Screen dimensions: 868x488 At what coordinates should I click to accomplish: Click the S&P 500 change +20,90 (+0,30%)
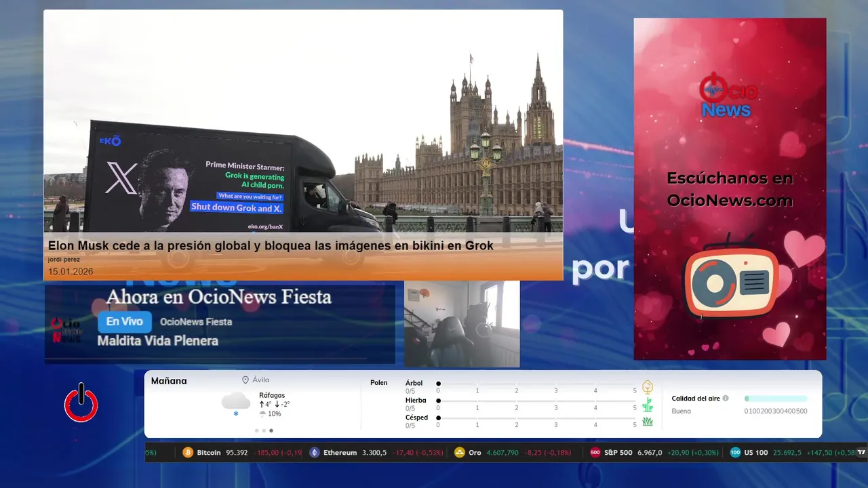coord(693,453)
